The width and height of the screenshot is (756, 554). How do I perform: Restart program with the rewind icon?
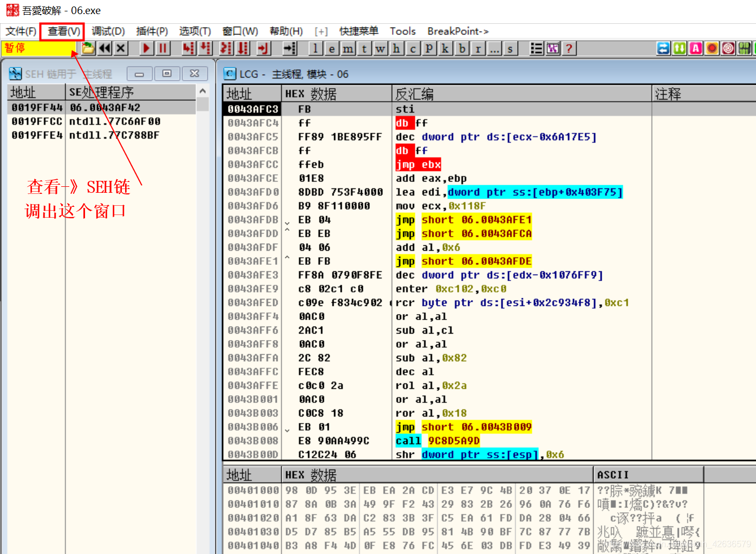tap(105, 49)
